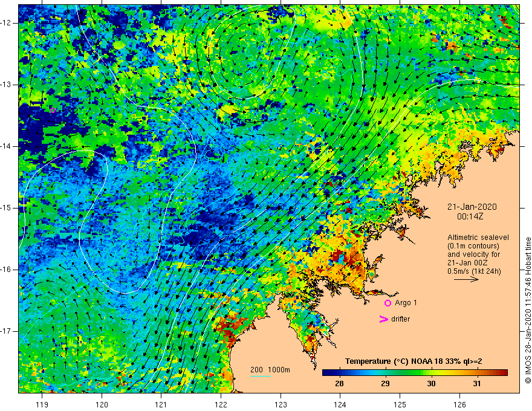Click the "Argo 1" legend label

pos(406,303)
